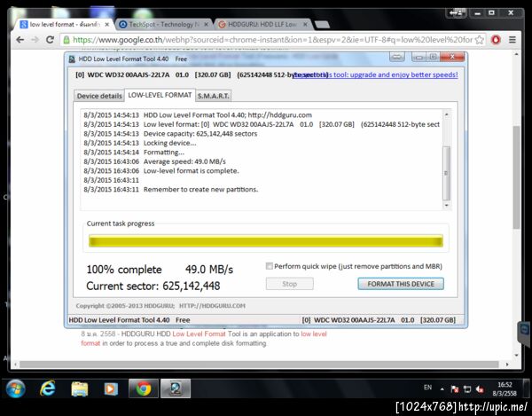Screen dimensions: 532x416
Task: Click page scroll left arrow
Action: click(x=14, y=365)
